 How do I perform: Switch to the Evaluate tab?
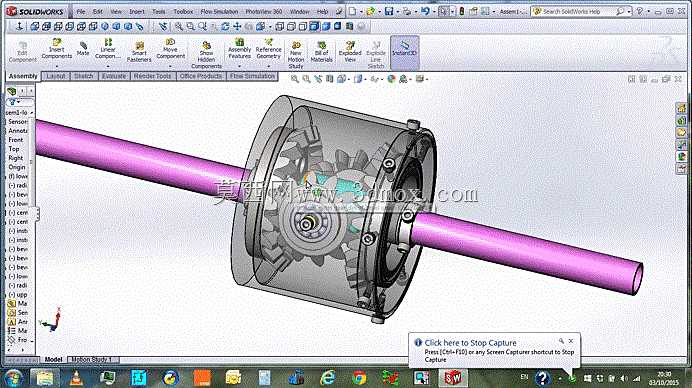point(113,76)
